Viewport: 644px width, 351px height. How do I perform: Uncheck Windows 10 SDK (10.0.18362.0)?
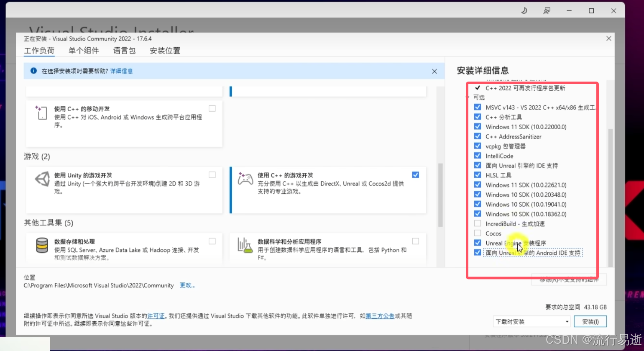[x=478, y=214]
